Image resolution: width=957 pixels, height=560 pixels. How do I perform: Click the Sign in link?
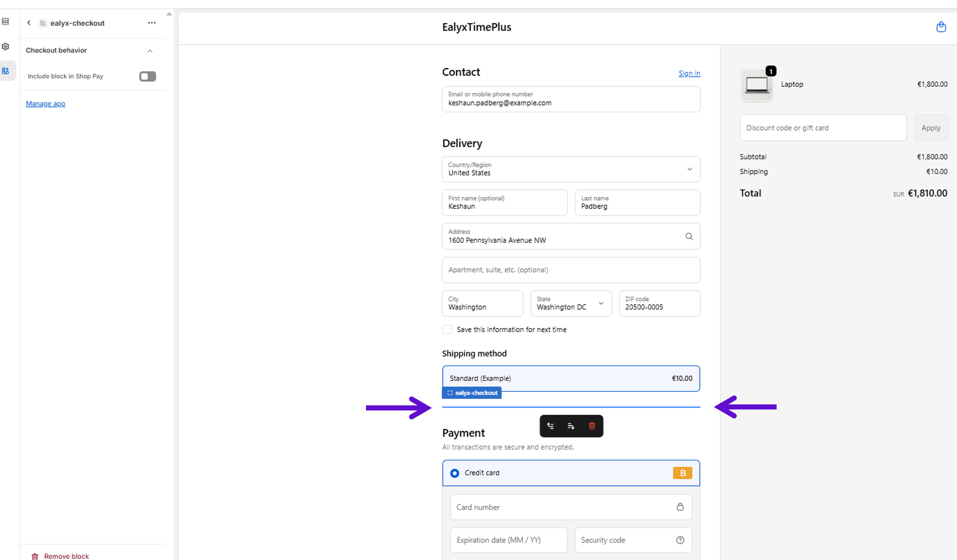(x=689, y=73)
